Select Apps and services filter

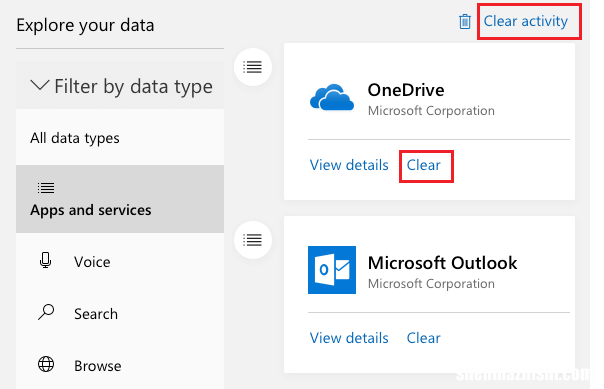point(120,199)
